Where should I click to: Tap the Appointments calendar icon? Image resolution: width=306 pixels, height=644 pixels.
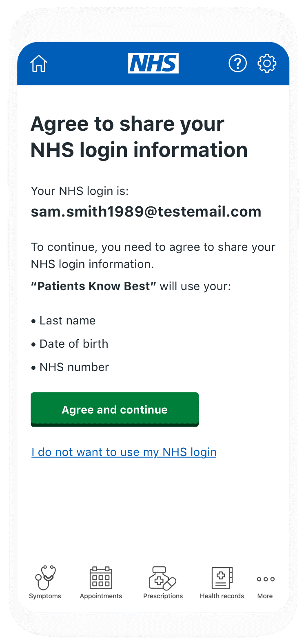click(101, 578)
